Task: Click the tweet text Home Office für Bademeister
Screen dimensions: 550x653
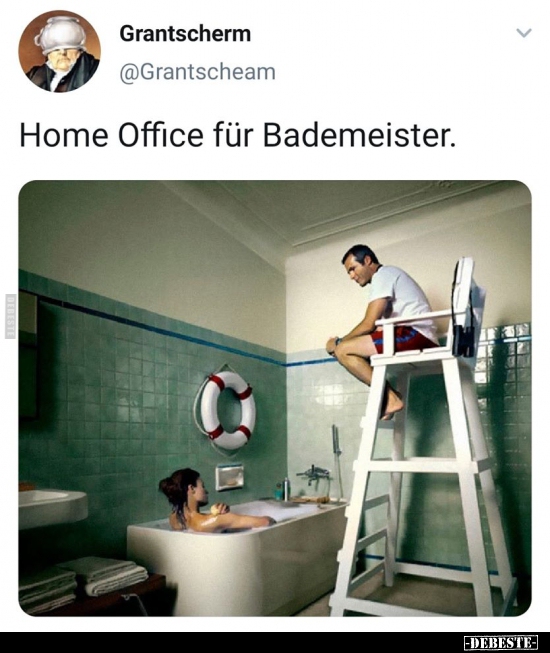Action: tap(238, 136)
